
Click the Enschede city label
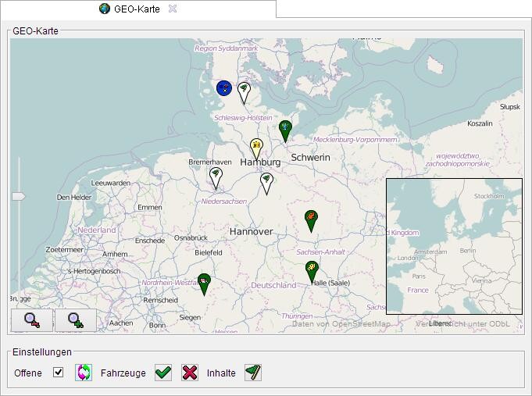150,241
